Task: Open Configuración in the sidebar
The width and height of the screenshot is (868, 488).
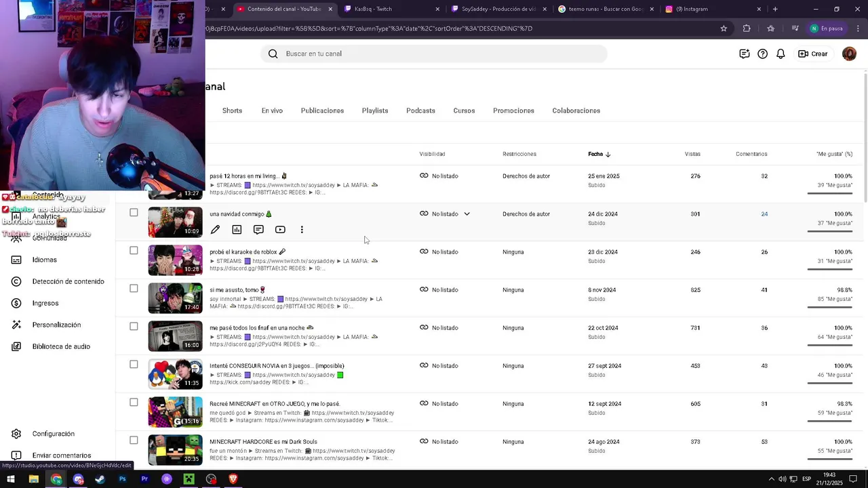Action: click(x=53, y=434)
